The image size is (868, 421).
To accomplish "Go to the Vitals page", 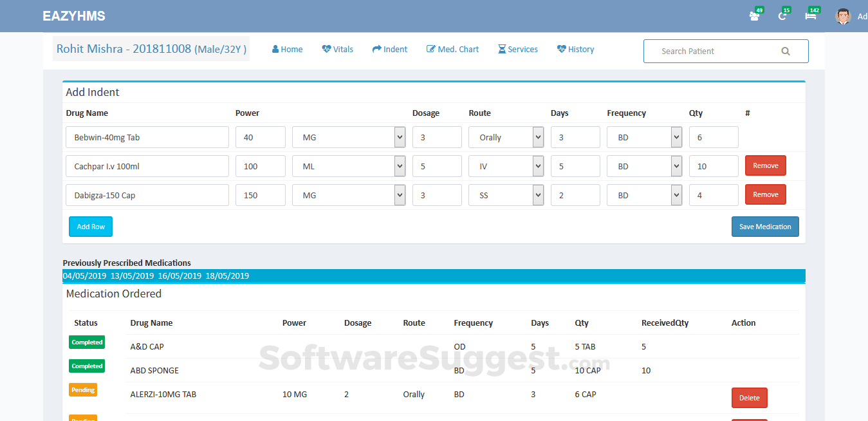I will click(x=337, y=50).
